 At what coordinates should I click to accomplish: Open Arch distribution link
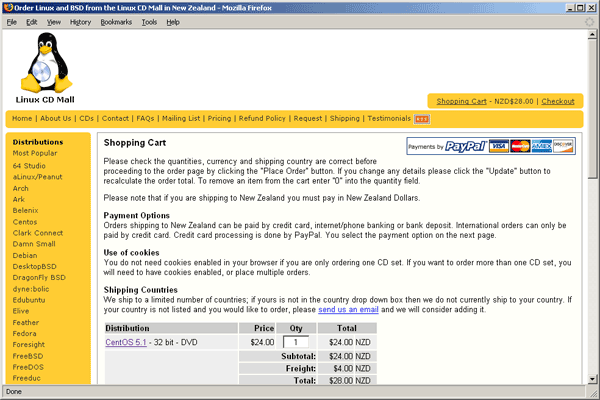(x=21, y=189)
